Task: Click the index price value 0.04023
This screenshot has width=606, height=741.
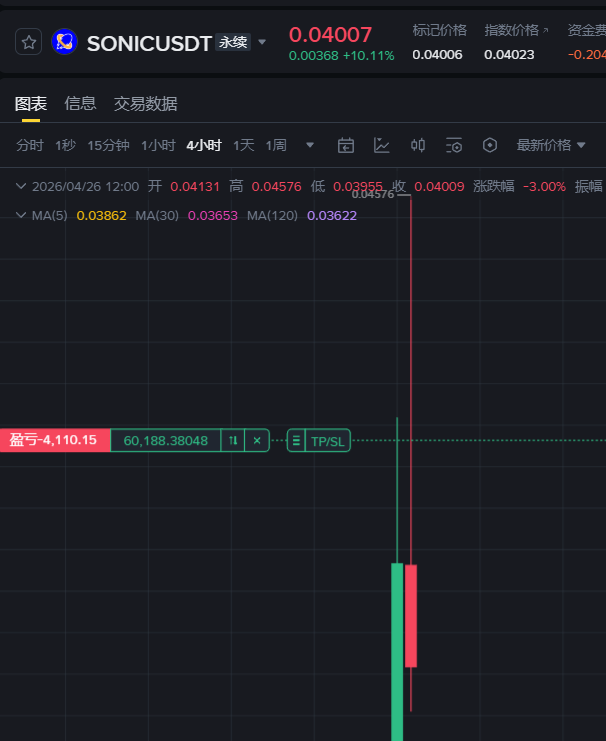Action: pos(509,55)
